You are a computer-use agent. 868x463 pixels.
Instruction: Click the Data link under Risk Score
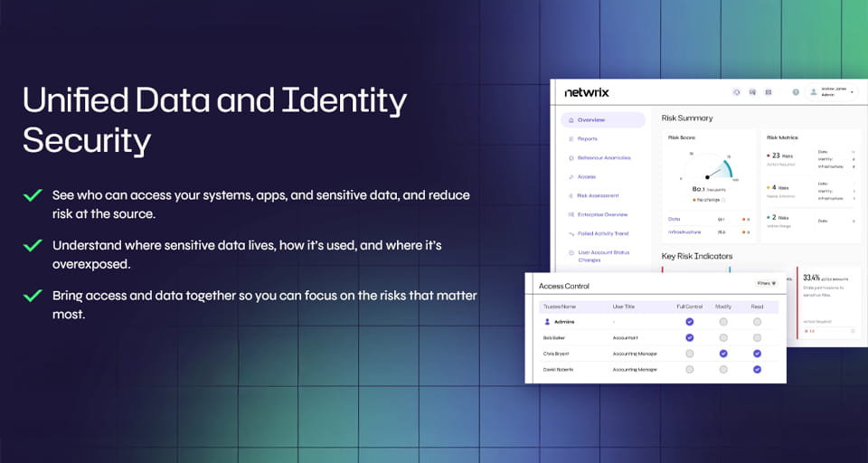674,219
